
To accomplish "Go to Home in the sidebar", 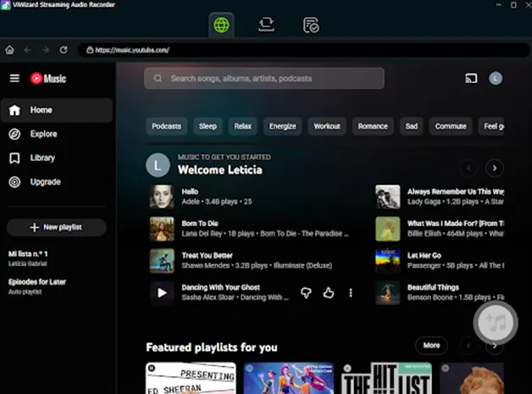I will click(57, 110).
